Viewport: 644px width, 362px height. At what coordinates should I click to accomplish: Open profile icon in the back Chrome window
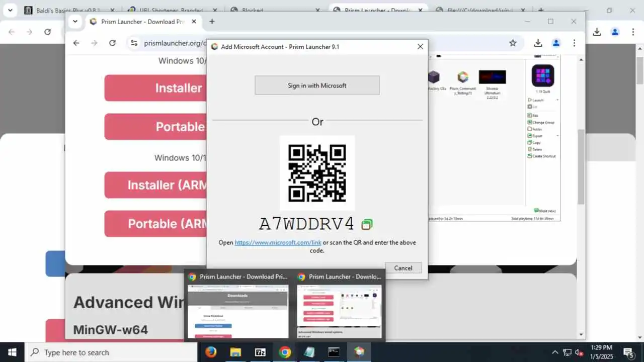tap(615, 32)
